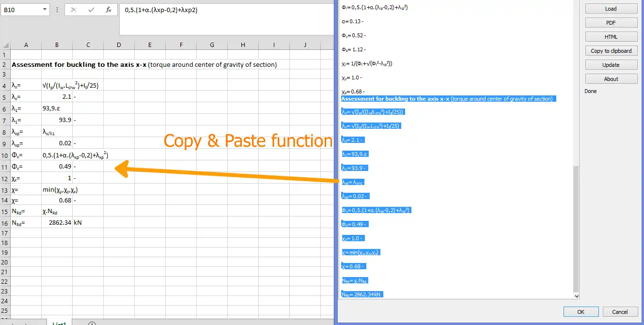Click highlighted 'Φx= 0.49 -' line in dialog
The height and width of the screenshot is (325, 644).
355,224
